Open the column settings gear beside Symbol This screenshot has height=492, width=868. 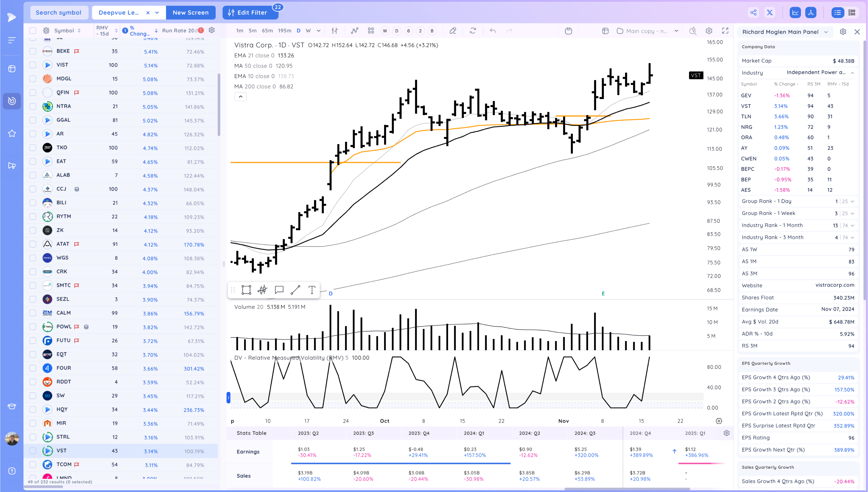pos(46,31)
